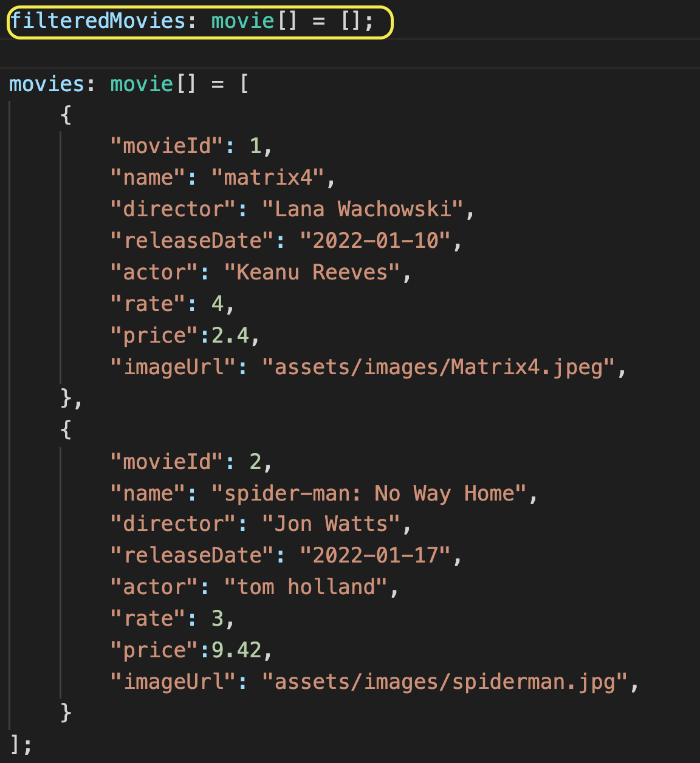Image resolution: width=700 pixels, height=763 pixels.
Task: Click the "rate" key beside value 4
Action: [x=148, y=304]
